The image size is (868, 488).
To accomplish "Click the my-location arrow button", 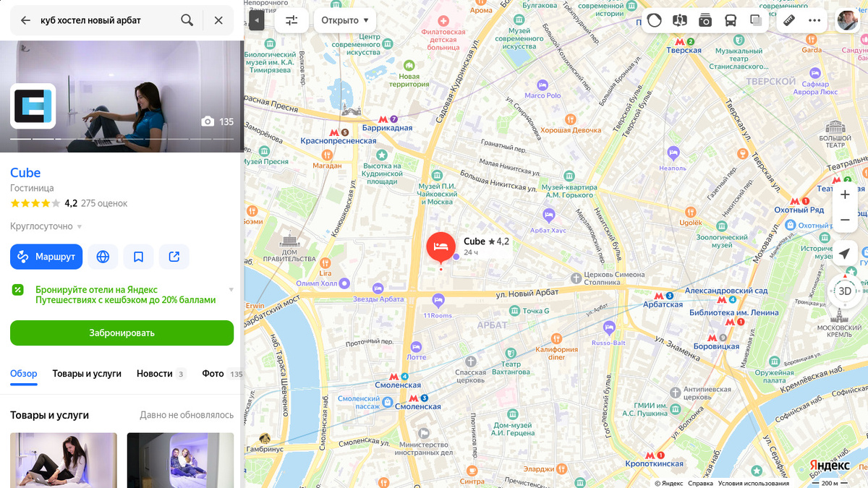I will tap(844, 254).
